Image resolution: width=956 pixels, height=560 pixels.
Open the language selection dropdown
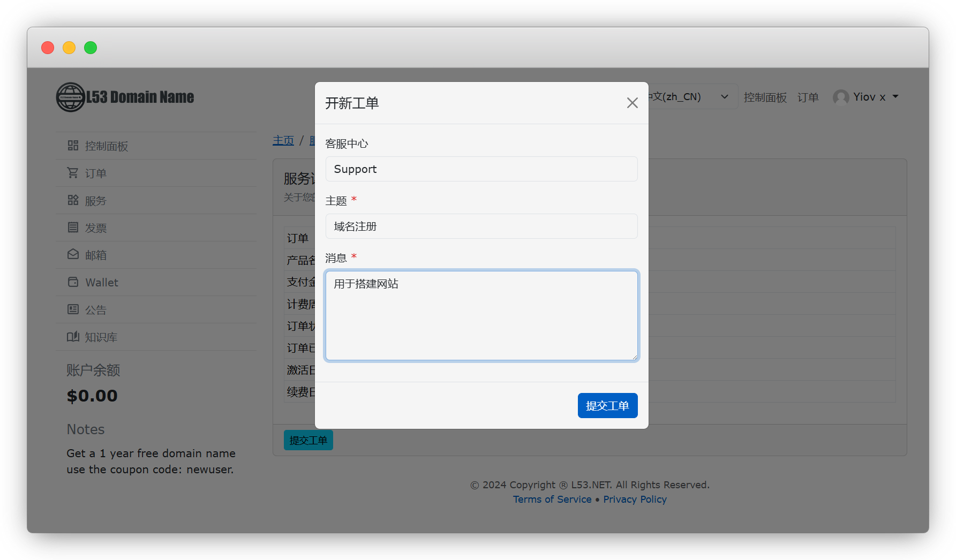point(691,97)
